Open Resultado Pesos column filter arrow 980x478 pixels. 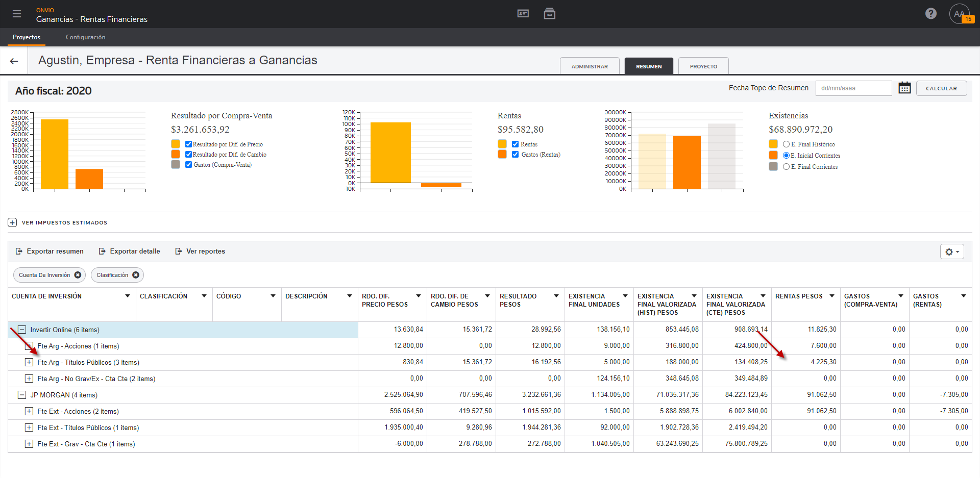point(556,296)
